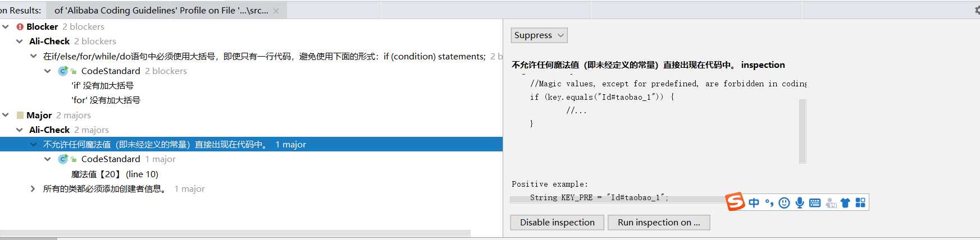Open Sogou toolbox grid icon
The width and height of the screenshot is (980, 240).
[x=860, y=203]
